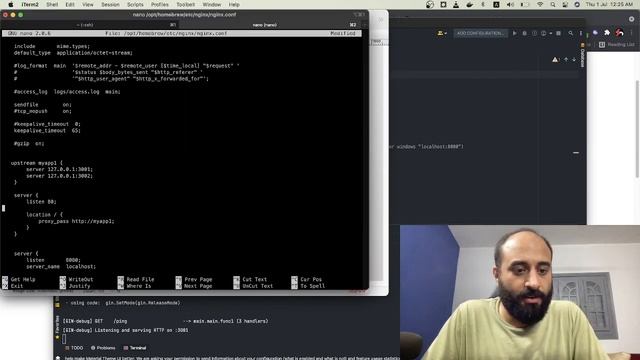This screenshot has width=640, height=360.
Task: Open the Edit menu in menu bar
Action: click(70, 4)
